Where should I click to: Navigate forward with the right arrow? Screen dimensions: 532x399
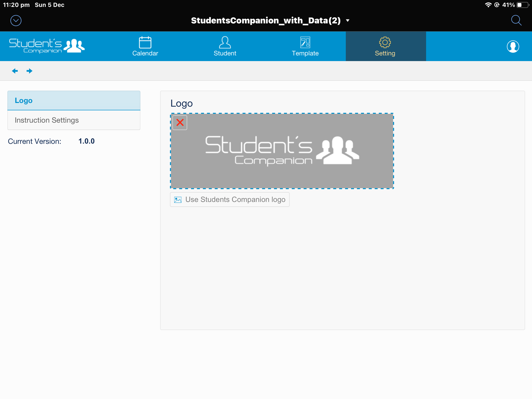coord(29,71)
